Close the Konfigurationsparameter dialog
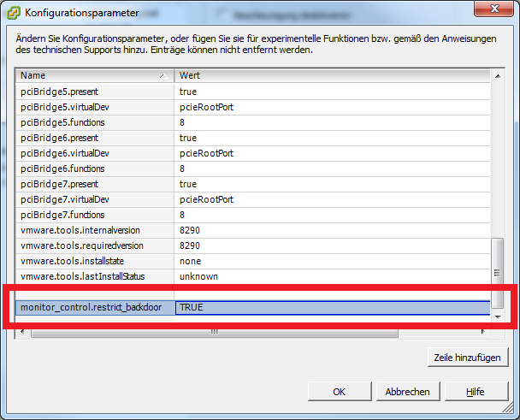 coord(494,11)
